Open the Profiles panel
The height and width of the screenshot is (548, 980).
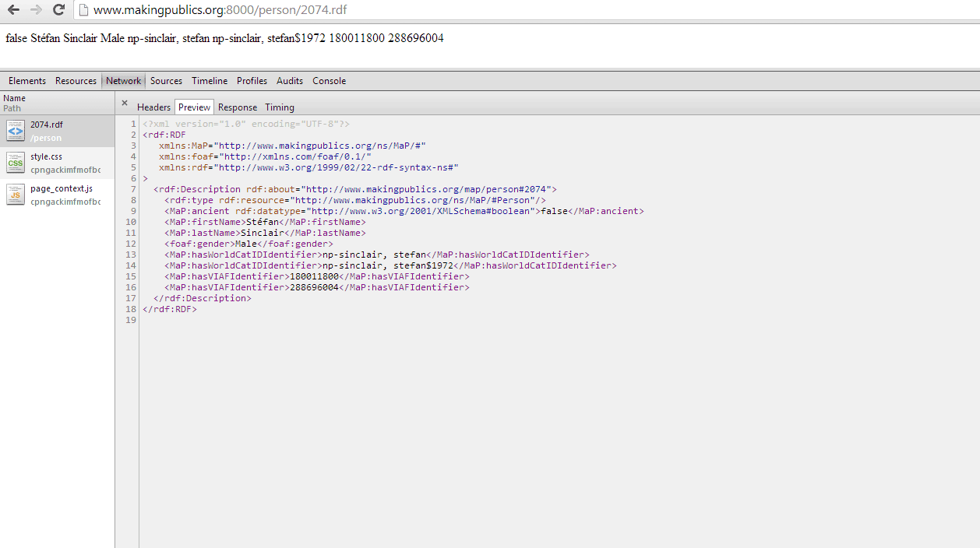coord(252,81)
